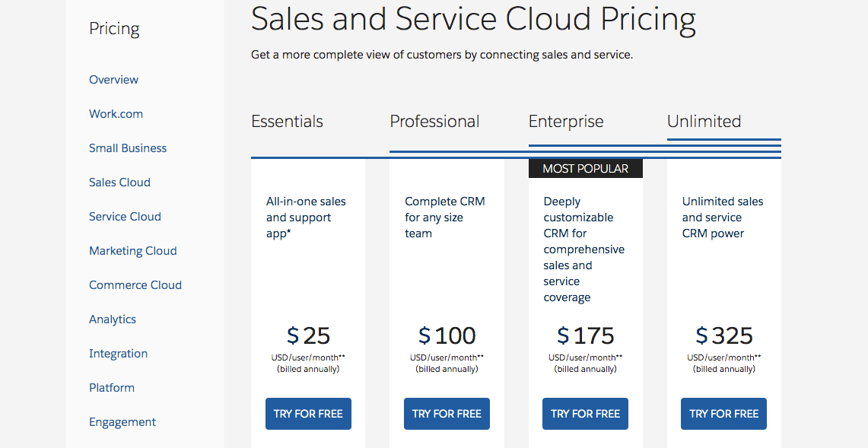Go to the Integration sidebar link

(118, 354)
